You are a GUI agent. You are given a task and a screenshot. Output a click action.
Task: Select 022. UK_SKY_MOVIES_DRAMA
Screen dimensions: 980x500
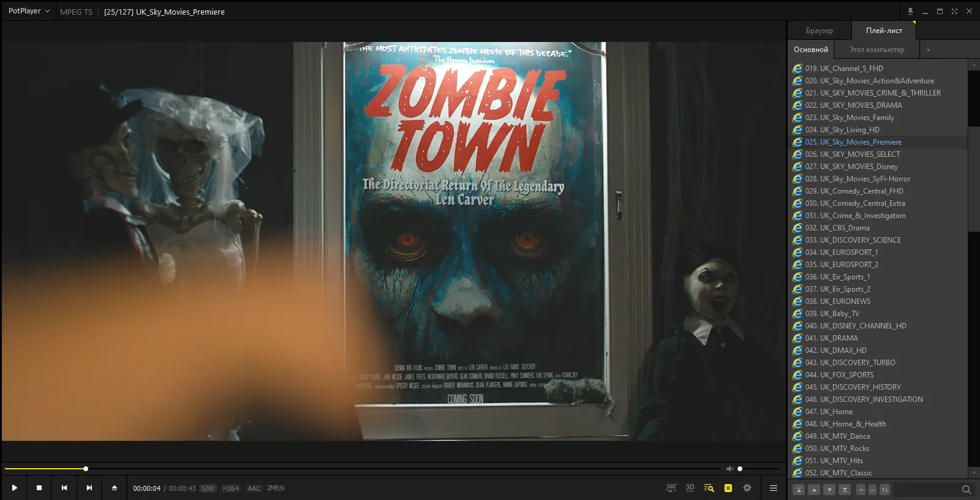[x=878, y=105]
